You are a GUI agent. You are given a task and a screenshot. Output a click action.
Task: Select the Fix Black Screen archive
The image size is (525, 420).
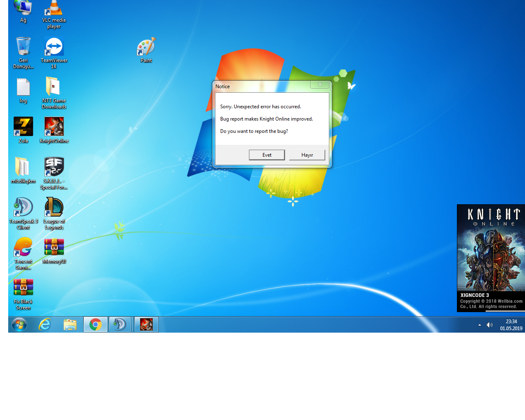23,294
